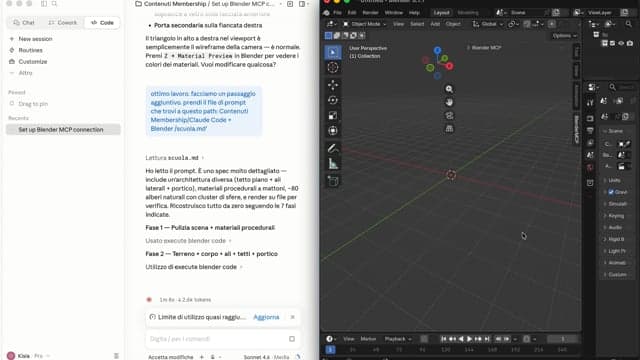
Task: Open the World properties red tab icon
Action: [x=590, y=167]
